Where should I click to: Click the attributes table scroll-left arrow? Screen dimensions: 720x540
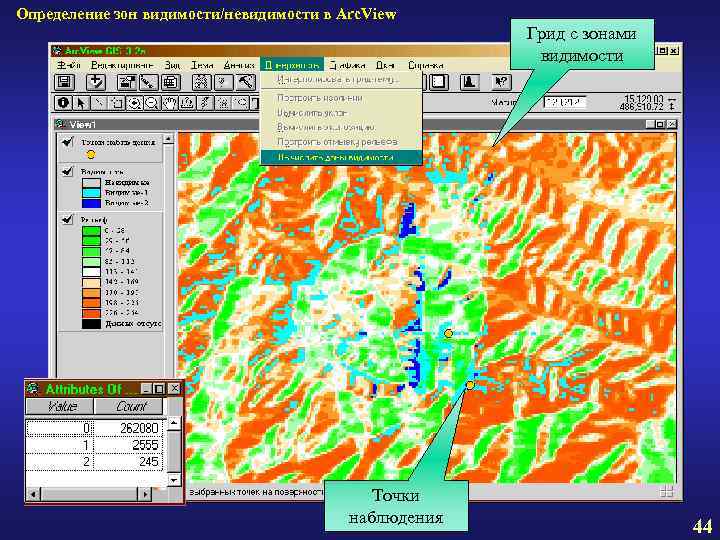click(x=33, y=495)
